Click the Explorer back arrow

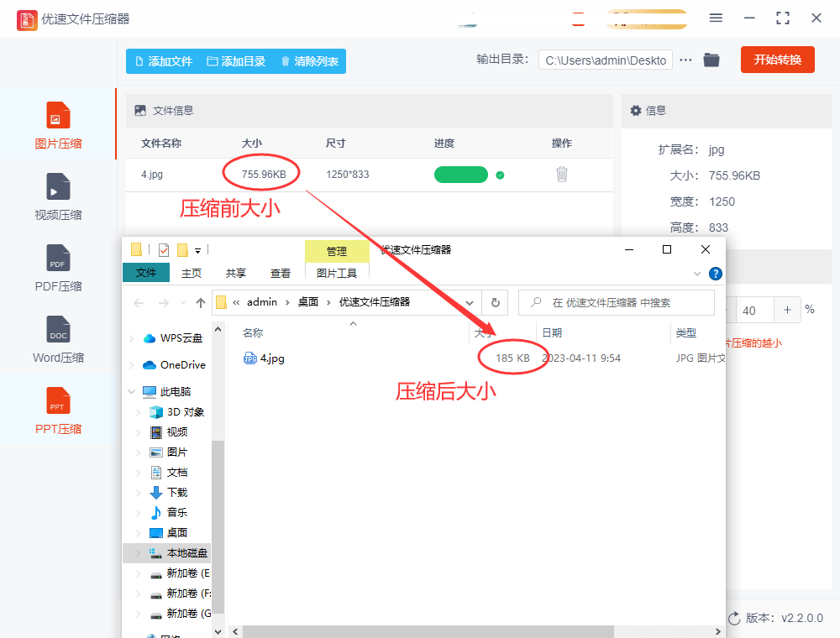[x=139, y=303]
